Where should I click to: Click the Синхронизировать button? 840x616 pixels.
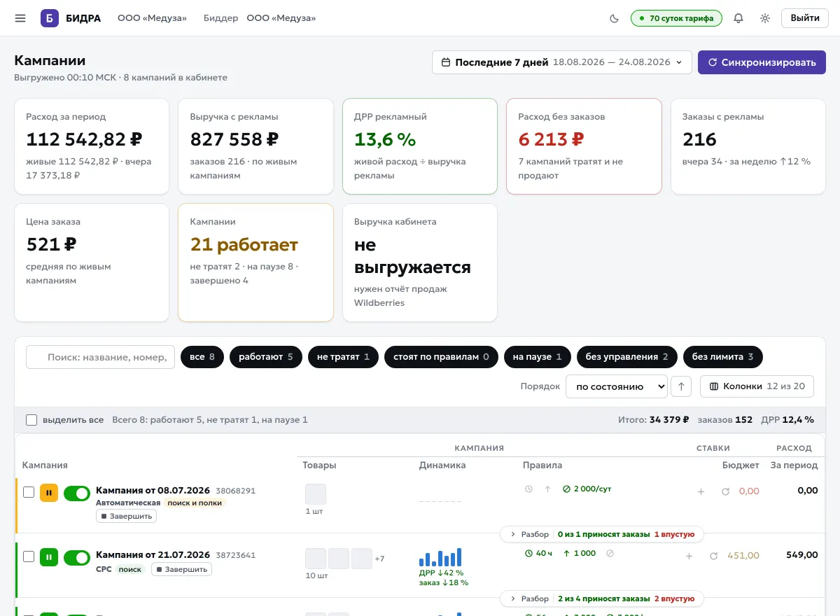pyautogui.click(x=762, y=62)
